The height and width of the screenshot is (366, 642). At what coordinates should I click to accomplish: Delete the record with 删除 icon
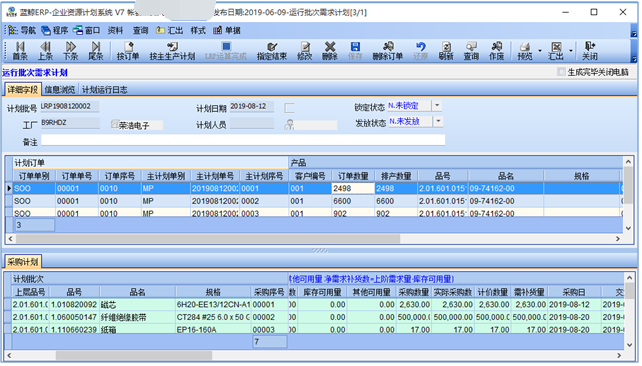pyautogui.click(x=330, y=51)
